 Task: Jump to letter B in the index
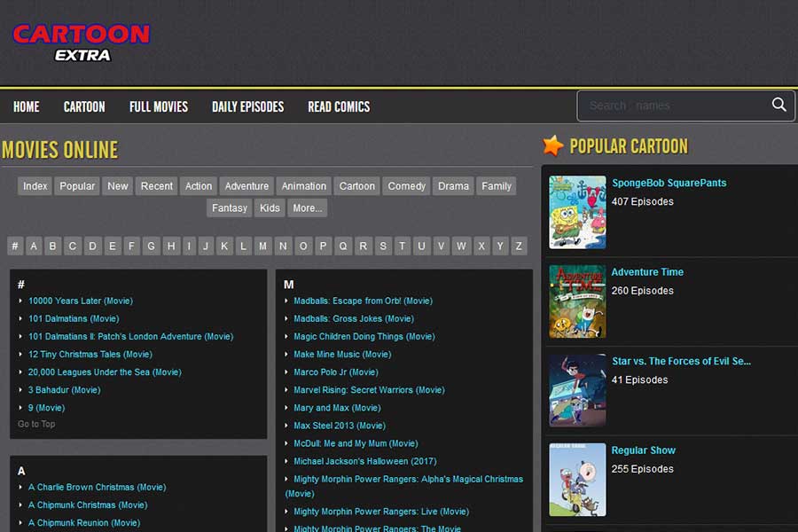53,246
